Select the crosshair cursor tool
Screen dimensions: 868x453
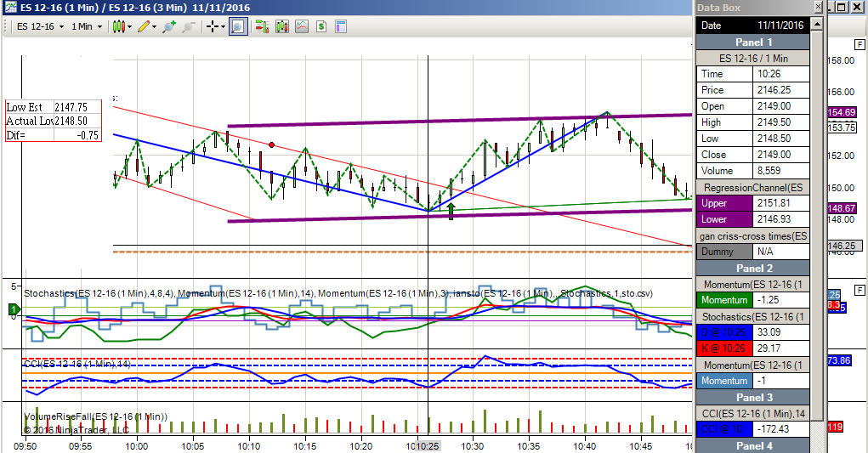coord(213,26)
